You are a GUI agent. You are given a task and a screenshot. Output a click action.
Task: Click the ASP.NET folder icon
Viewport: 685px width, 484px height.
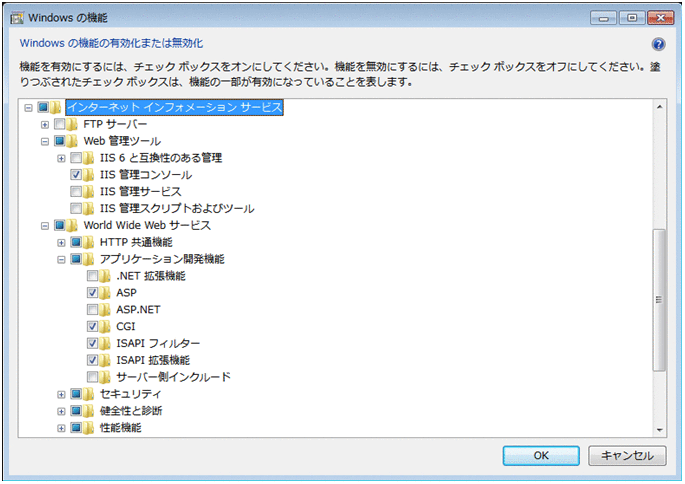(107, 310)
